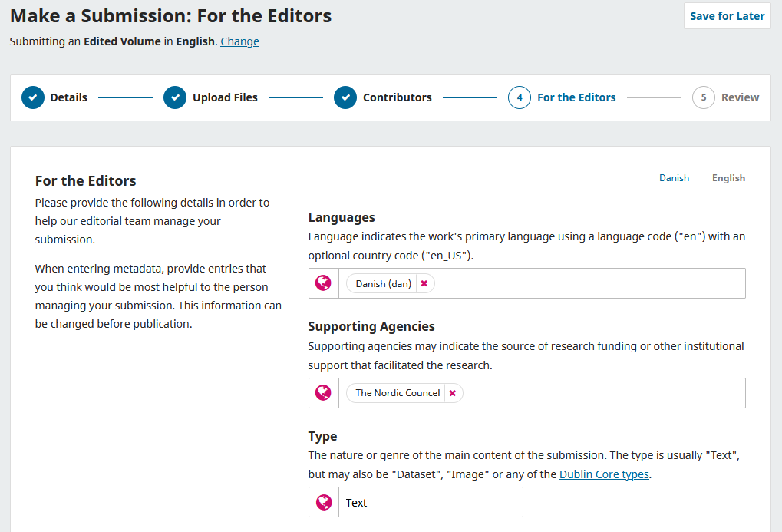This screenshot has width=782, height=532.
Task: Remove The Nordic Councel supporting agency
Action: click(452, 392)
